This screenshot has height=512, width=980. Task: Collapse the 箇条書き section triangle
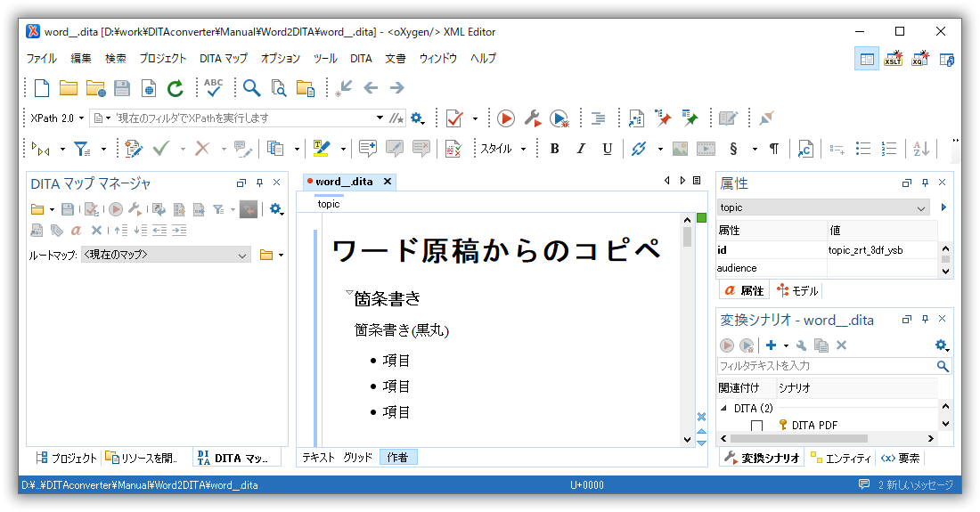(x=349, y=293)
